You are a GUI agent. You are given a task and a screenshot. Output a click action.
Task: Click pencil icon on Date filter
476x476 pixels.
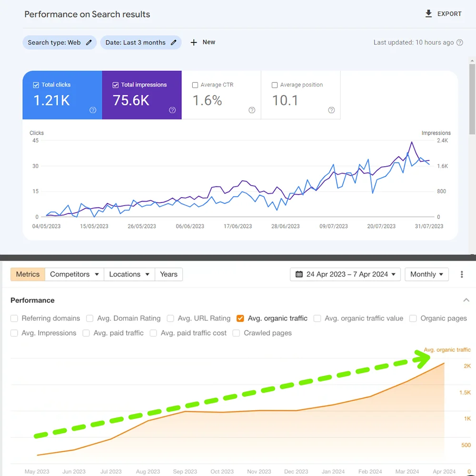(x=174, y=42)
